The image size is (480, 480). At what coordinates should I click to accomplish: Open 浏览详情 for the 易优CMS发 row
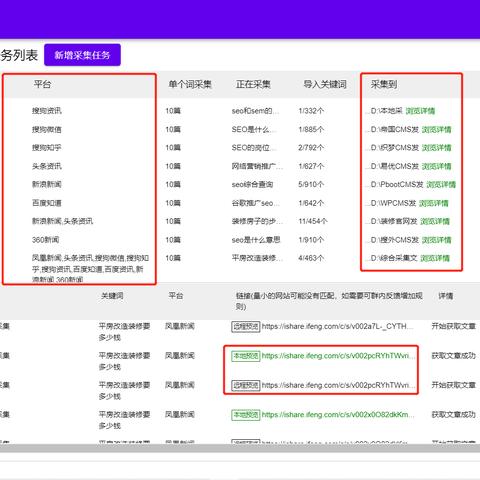click(436, 166)
